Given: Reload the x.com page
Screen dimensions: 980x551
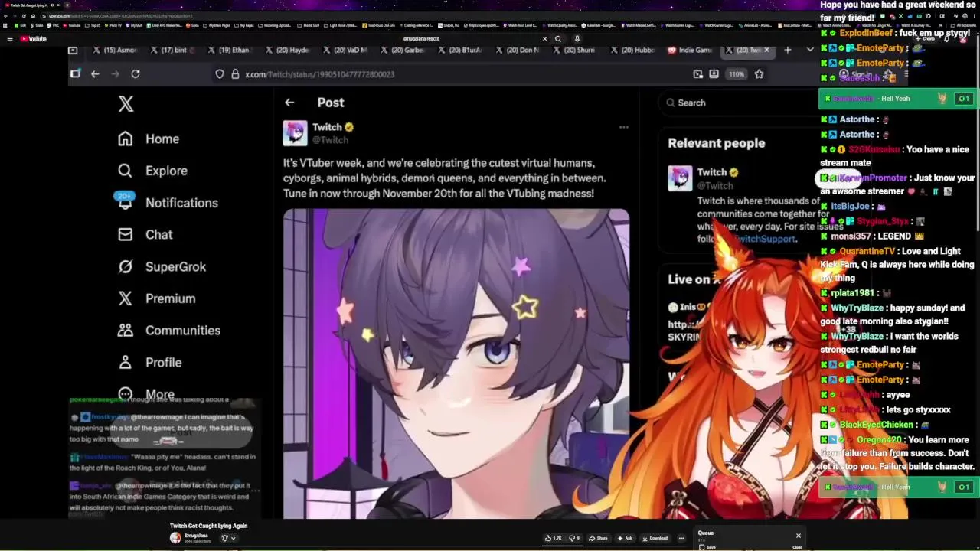Looking at the screenshot, I should tap(136, 74).
